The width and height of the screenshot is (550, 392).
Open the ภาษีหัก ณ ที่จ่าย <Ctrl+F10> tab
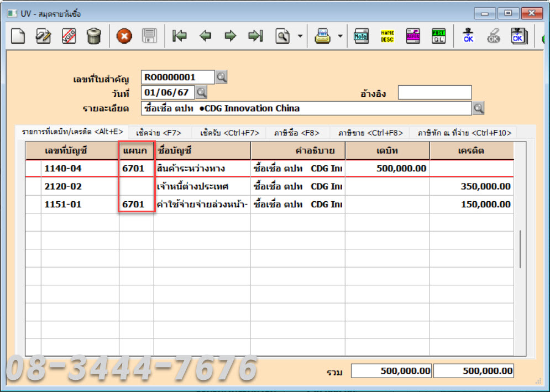tap(464, 133)
